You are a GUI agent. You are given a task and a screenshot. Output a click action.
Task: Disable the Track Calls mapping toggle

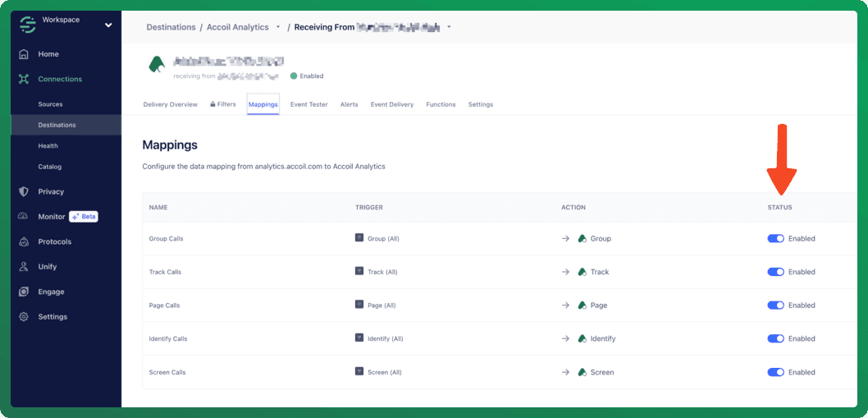775,272
